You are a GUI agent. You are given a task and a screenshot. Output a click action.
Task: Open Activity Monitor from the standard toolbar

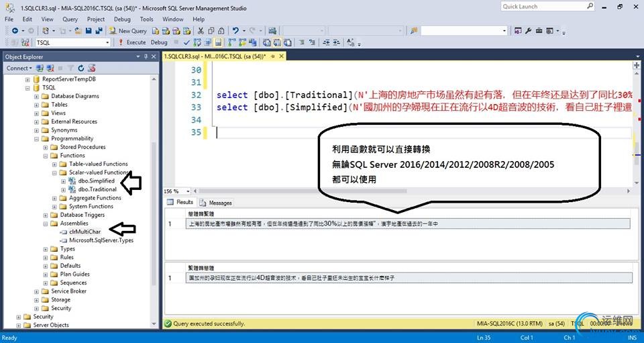(x=274, y=31)
